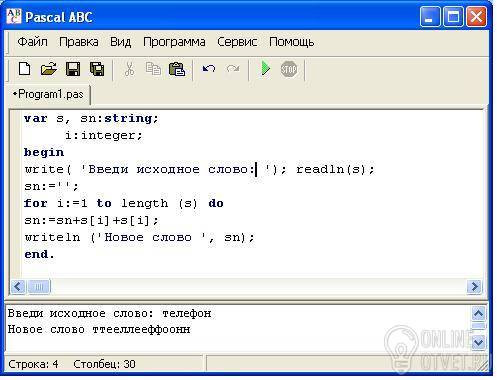The width and height of the screenshot is (497, 380).
Task: Click the editor horizontal scrollbar right arrow
Action: pos(474,286)
